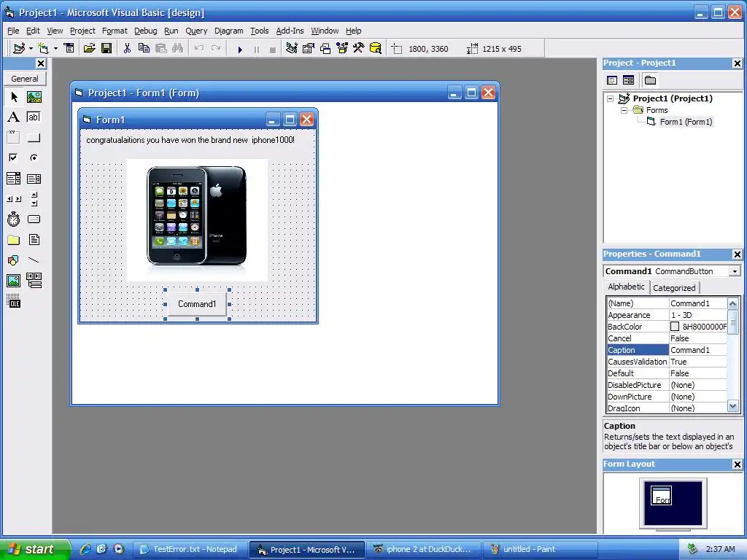
Task: Select the Data control tool
Action: [34, 281]
